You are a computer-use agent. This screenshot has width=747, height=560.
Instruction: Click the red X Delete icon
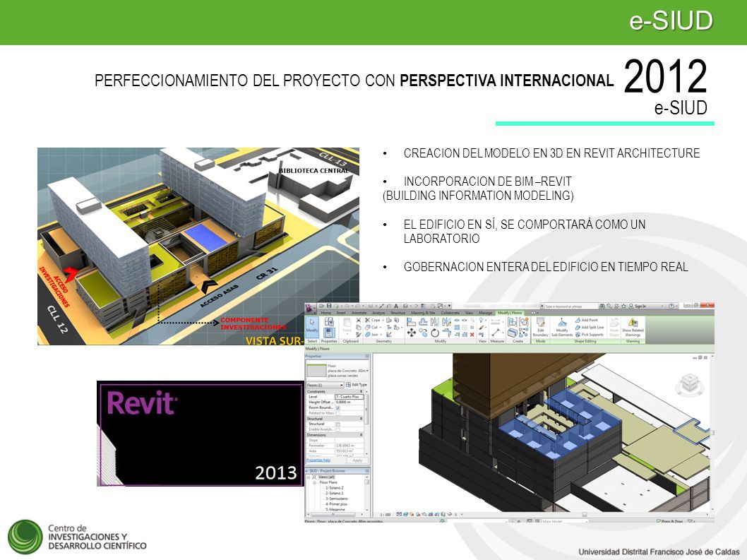pyautogui.click(x=472, y=335)
